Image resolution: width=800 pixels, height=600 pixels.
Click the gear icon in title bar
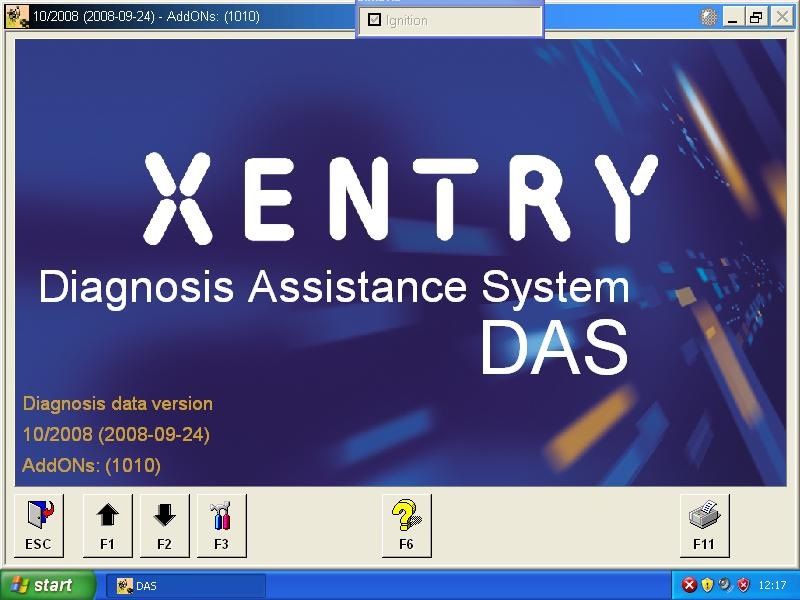709,17
